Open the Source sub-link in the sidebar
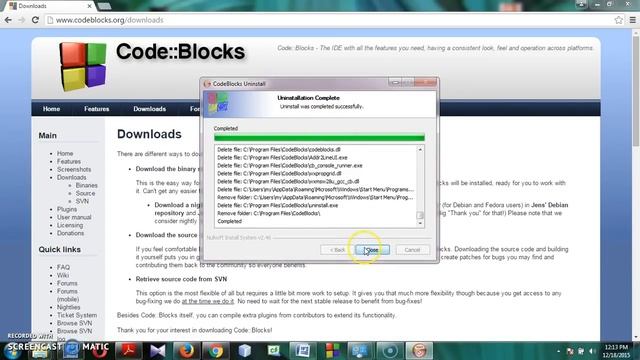Image resolution: width=640 pixels, height=360 pixels. pyautogui.click(x=85, y=193)
